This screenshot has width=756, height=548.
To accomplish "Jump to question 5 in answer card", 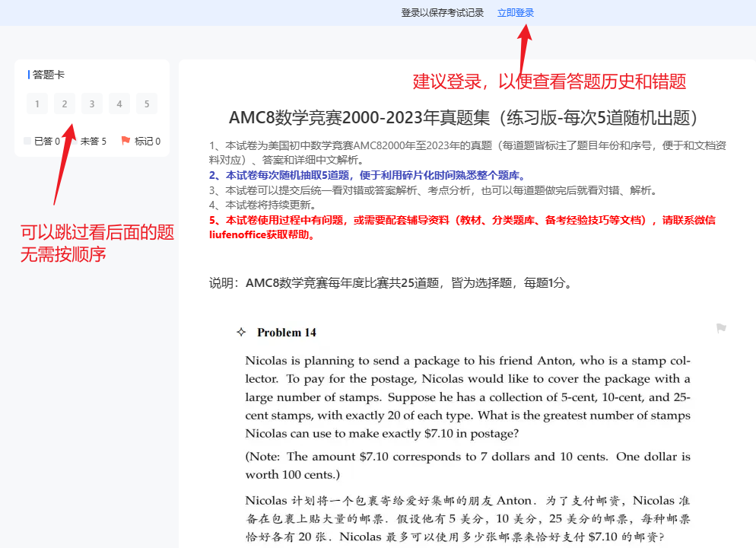I will coord(147,104).
